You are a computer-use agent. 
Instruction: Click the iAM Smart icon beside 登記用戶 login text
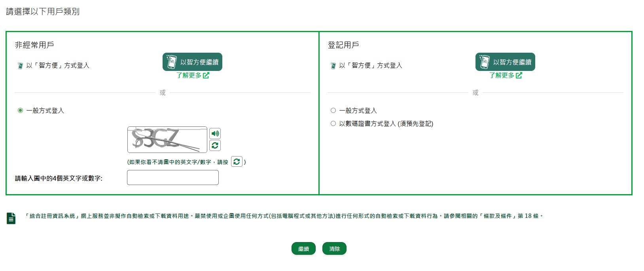pos(333,65)
